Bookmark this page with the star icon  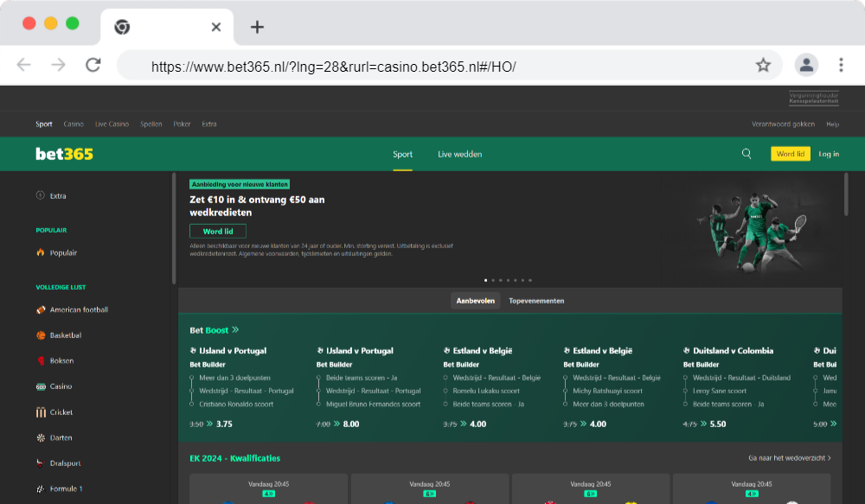point(763,65)
